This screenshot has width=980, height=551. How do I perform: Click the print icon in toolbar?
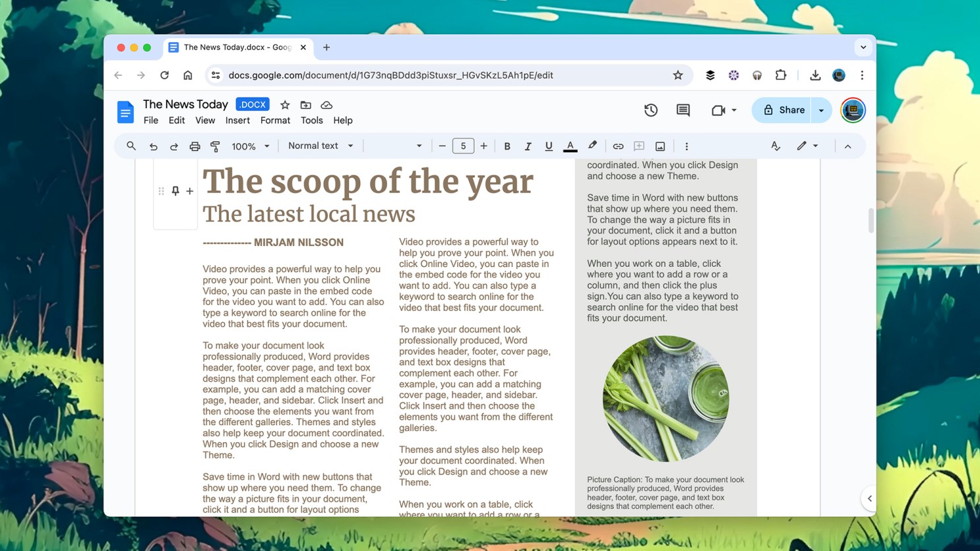195,146
